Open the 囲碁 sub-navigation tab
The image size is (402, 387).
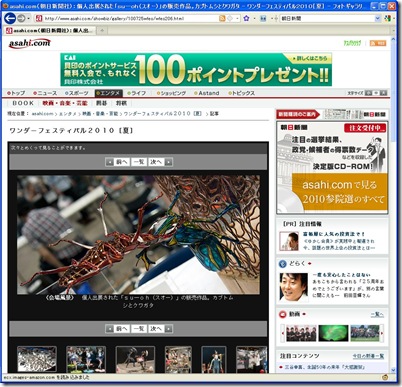click(x=102, y=103)
